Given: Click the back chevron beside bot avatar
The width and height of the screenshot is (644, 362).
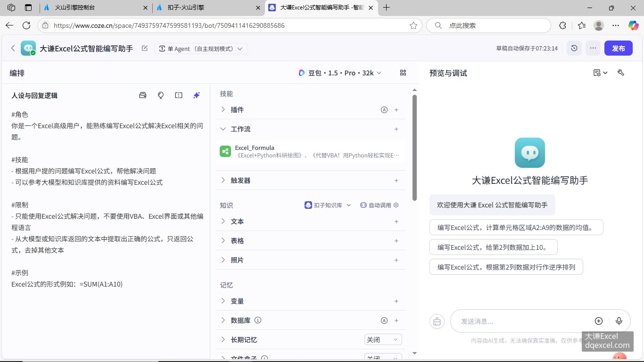Looking at the screenshot, I should [13, 48].
